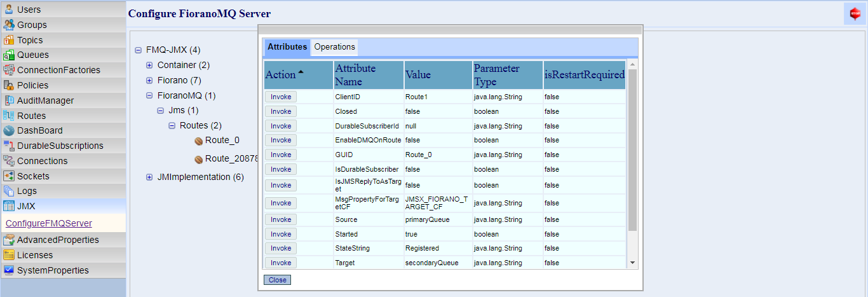Open the Licenses icon
The image size is (868, 297).
pyautogui.click(x=9, y=255)
